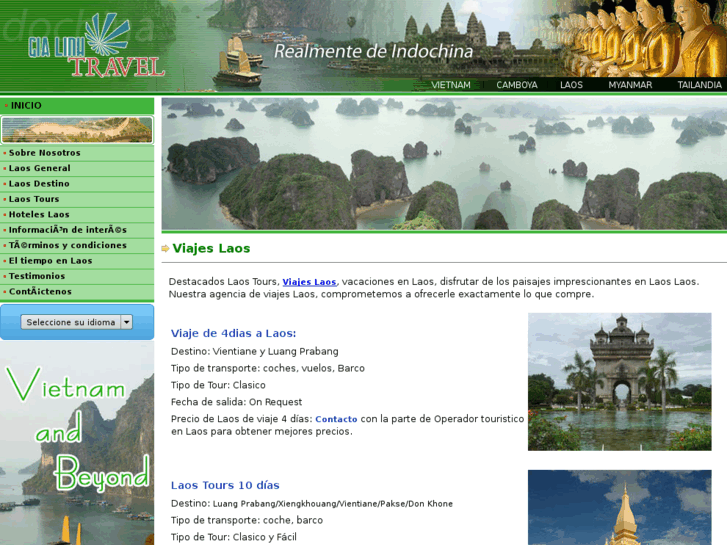
Task: Click the golden stupa photo thumbnail
Action: 619,507
